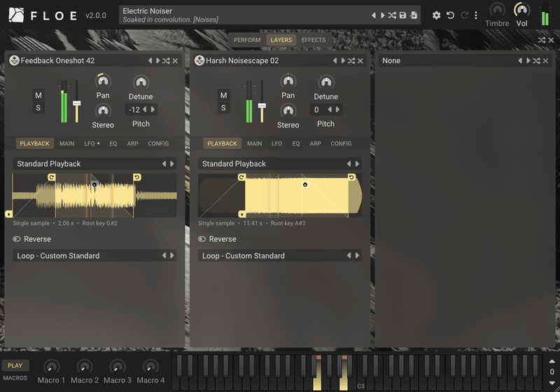The image size is (560, 392).
Task: Open Loop - Custom Standard menu in first layer
Action: (x=94, y=255)
